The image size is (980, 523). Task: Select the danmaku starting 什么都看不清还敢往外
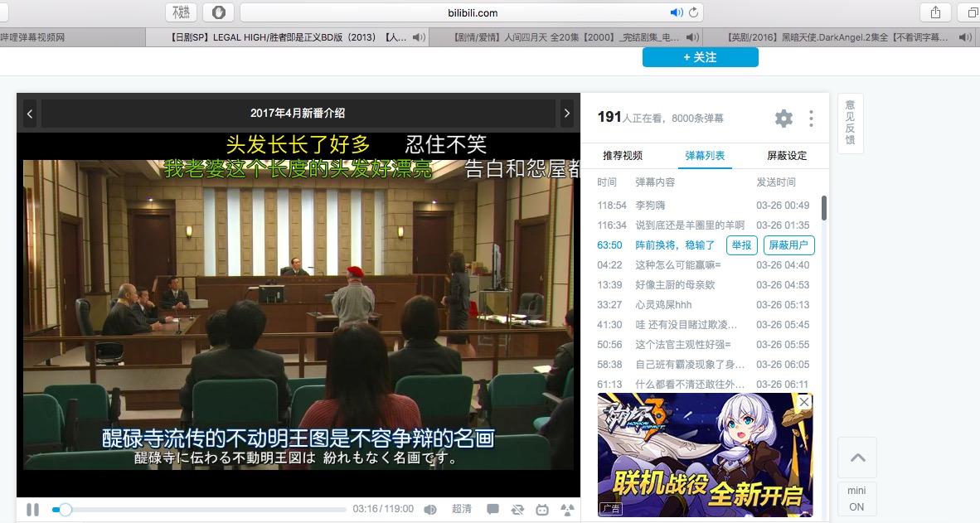(x=705, y=385)
